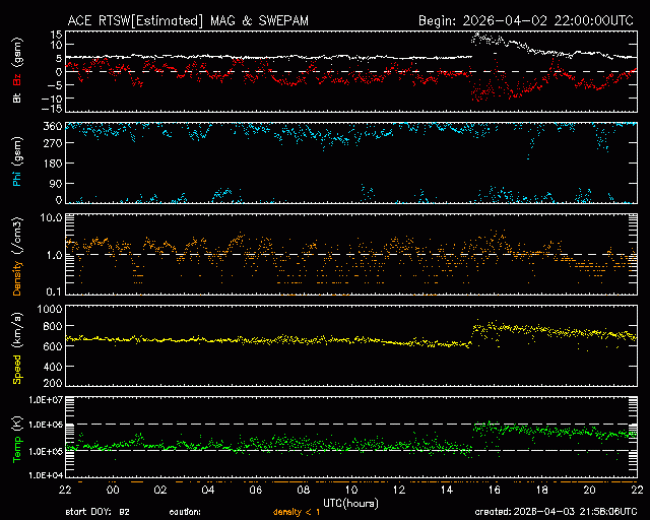Click the "400" tick on the Speed axis

click(x=53, y=367)
